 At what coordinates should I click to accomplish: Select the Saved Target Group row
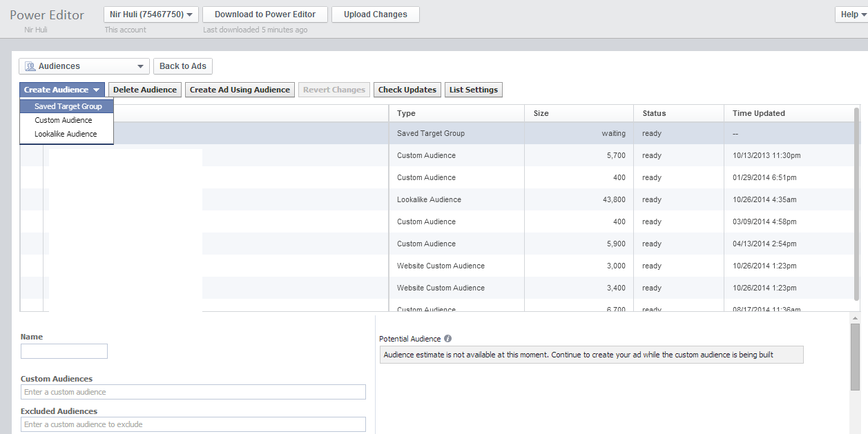point(437,133)
